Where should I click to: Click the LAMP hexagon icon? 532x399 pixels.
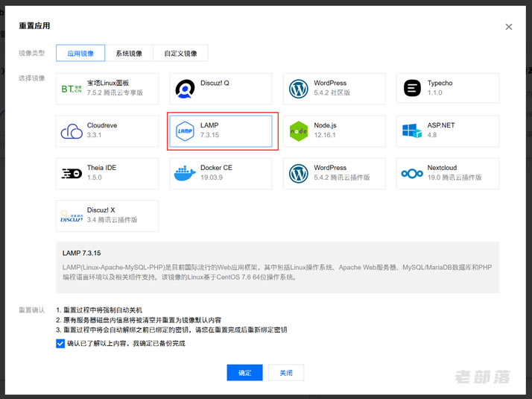[x=185, y=131]
